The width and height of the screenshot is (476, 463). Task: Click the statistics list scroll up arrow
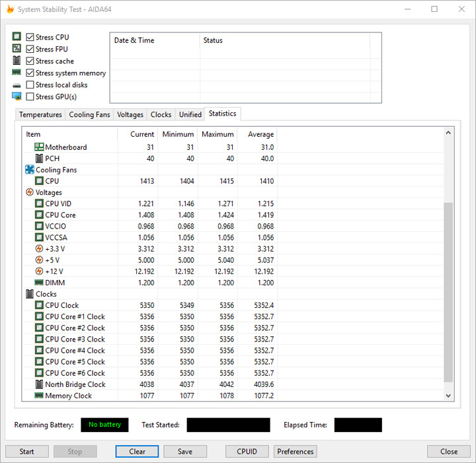(448, 133)
